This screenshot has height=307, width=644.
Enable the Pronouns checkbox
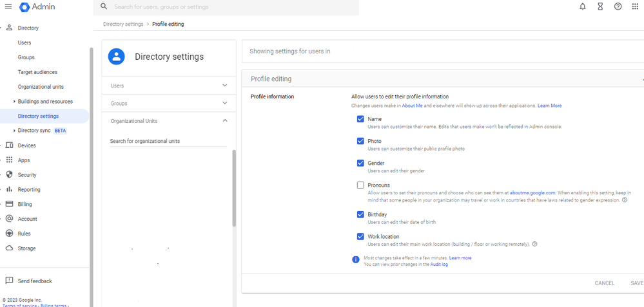pos(360,185)
